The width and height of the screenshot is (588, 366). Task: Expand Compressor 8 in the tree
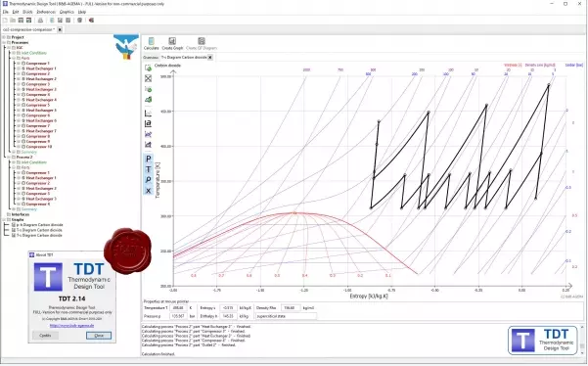point(19,136)
